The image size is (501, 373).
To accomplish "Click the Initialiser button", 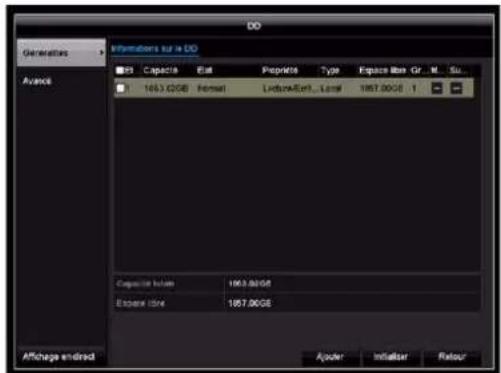I will pos(391,357).
